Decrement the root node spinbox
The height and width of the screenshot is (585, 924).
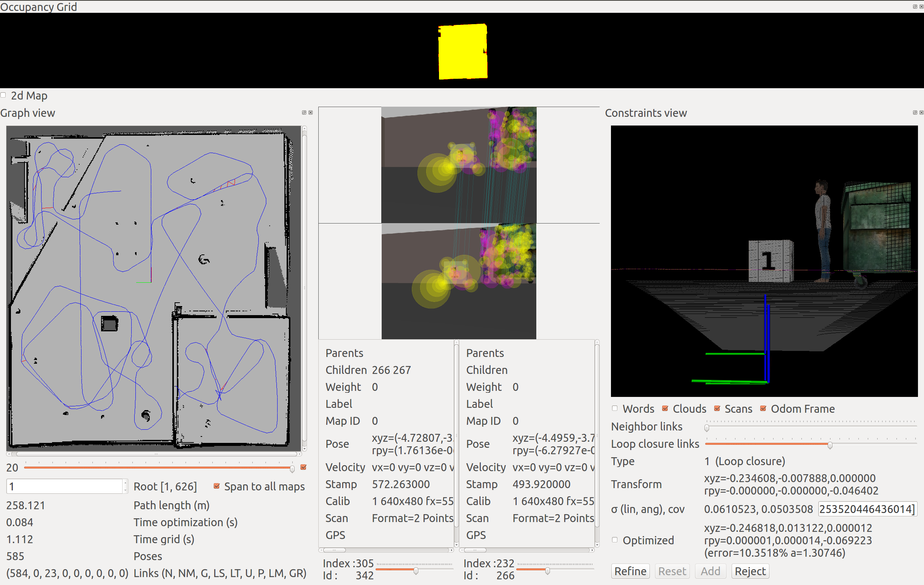[x=125, y=490]
